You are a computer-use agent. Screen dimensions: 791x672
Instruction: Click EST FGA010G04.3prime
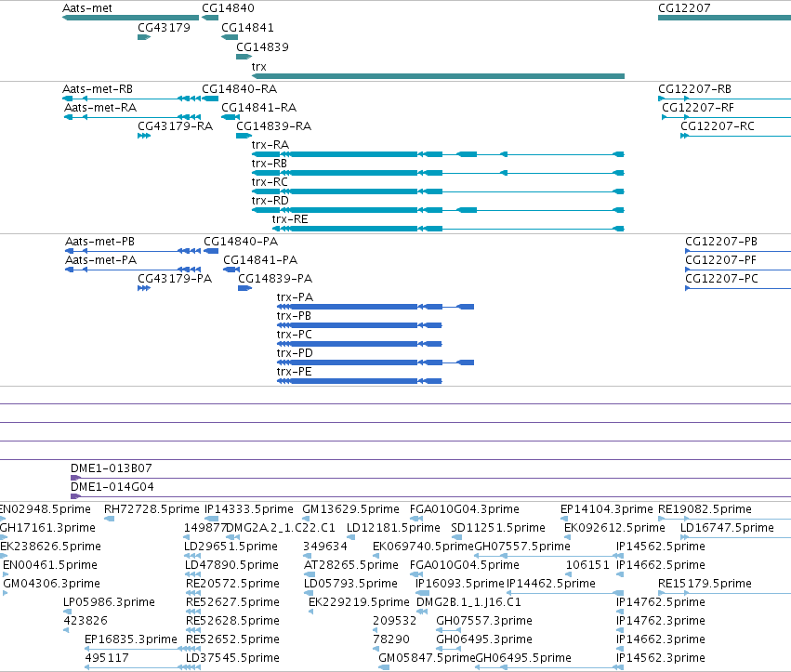[464, 509]
